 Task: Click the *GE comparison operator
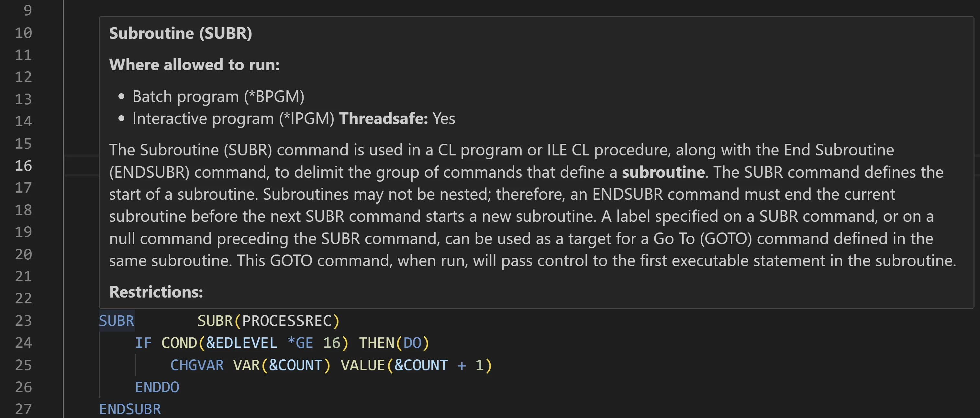[300, 343]
